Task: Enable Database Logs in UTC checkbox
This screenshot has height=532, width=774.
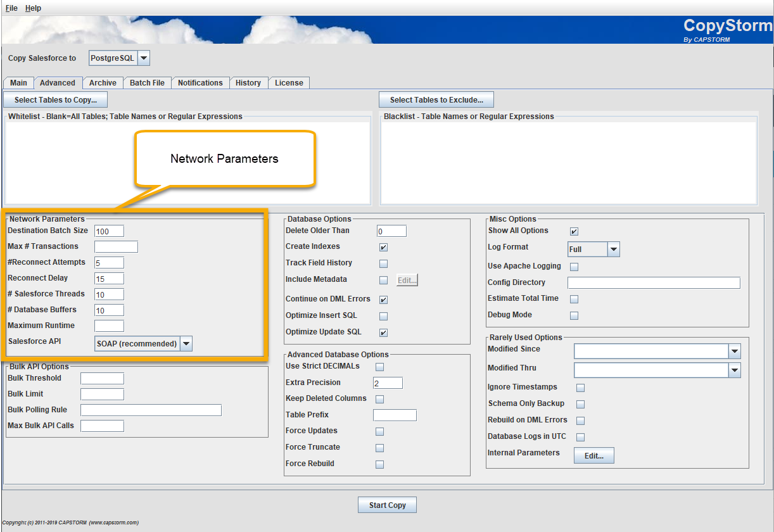Action: coord(580,437)
